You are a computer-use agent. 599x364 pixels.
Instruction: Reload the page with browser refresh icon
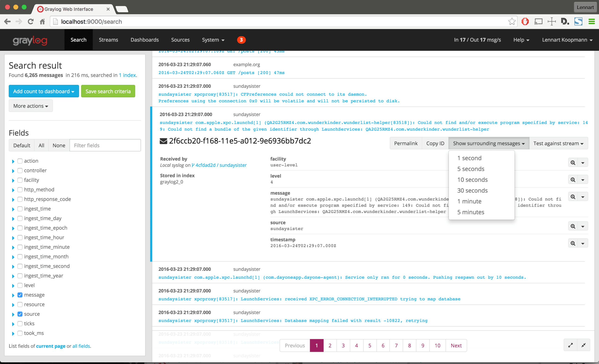click(31, 22)
